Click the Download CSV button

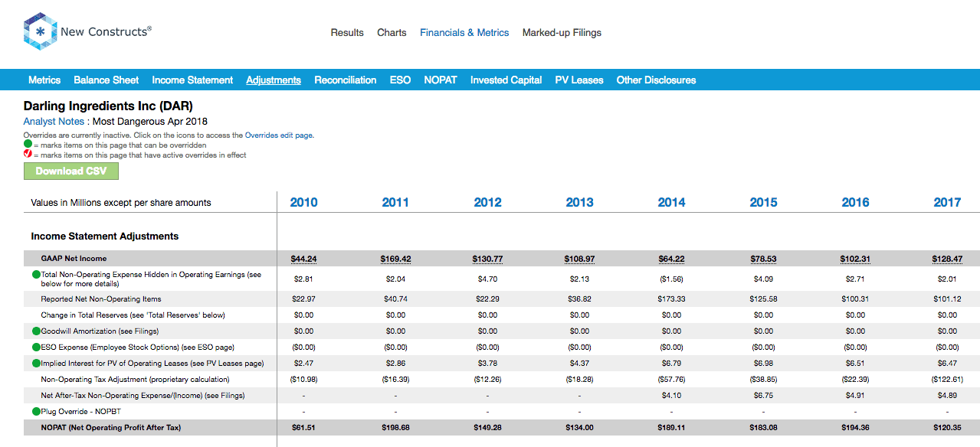point(71,171)
